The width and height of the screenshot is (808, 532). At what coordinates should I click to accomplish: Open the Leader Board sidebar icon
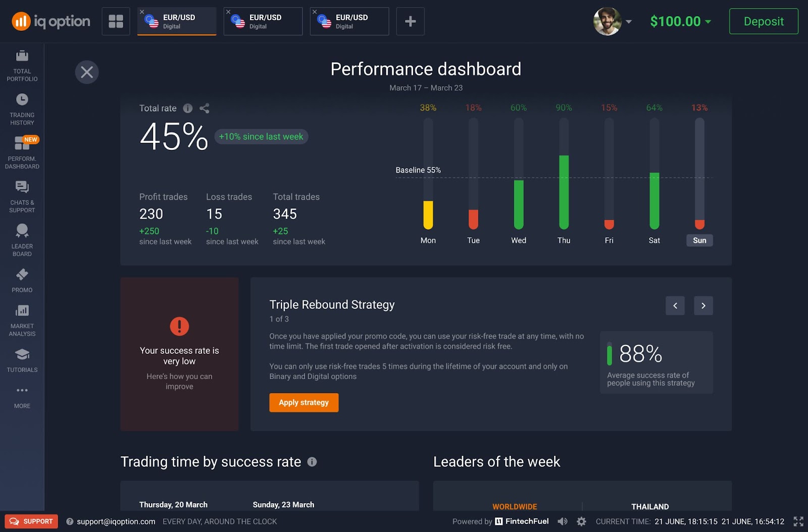click(x=22, y=240)
